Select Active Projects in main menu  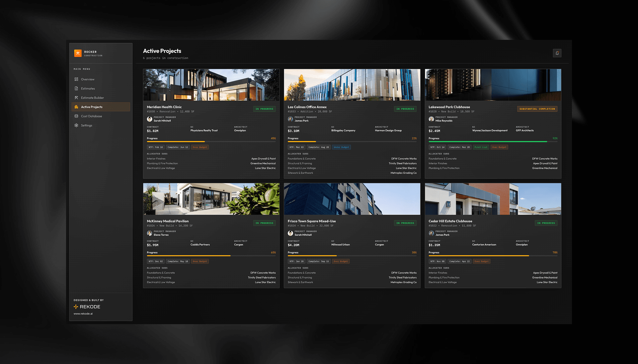92,107
